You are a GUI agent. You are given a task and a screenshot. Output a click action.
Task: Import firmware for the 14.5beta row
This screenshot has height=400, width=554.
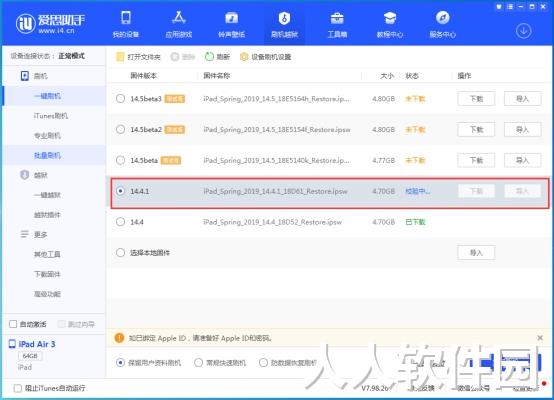click(523, 160)
